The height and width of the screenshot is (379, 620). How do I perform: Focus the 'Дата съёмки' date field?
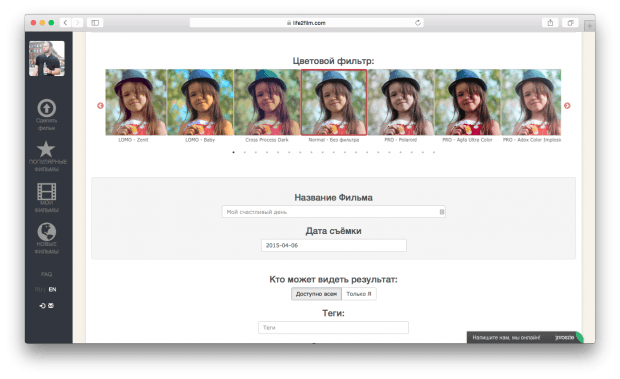[x=334, y=245]
